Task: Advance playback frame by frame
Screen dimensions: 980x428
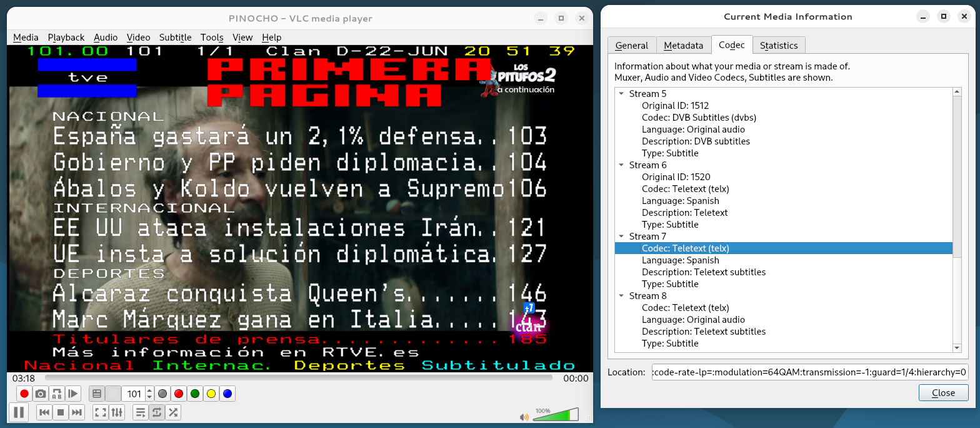Action: click(x=73, y=394)
